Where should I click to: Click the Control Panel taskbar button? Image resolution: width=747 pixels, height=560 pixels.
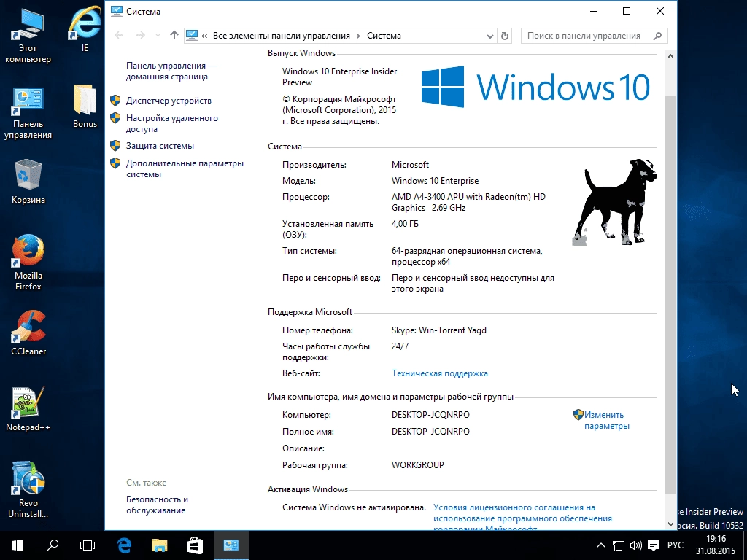pos(231,545)
